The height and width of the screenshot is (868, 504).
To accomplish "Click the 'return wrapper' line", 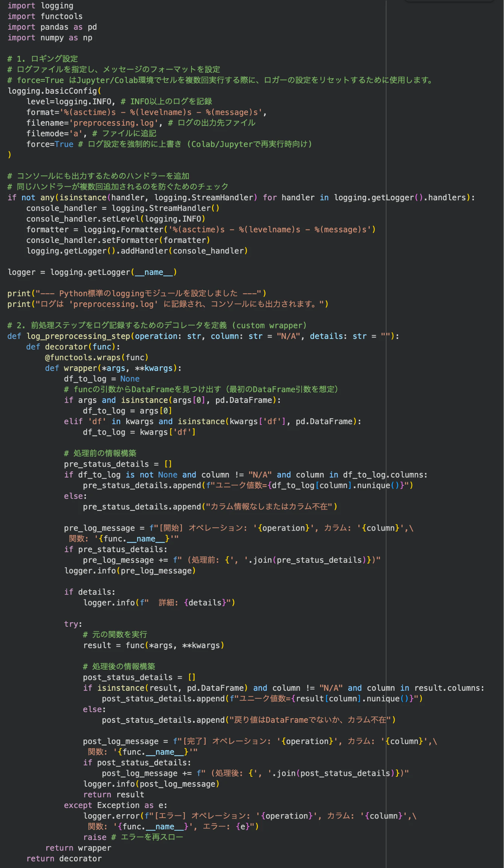I will pyautogui.click(x=78, y=848).
